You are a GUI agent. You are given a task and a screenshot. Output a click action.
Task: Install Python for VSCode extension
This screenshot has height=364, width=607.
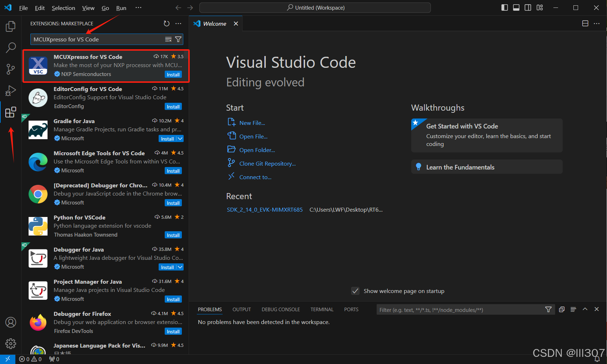(173, 235)
